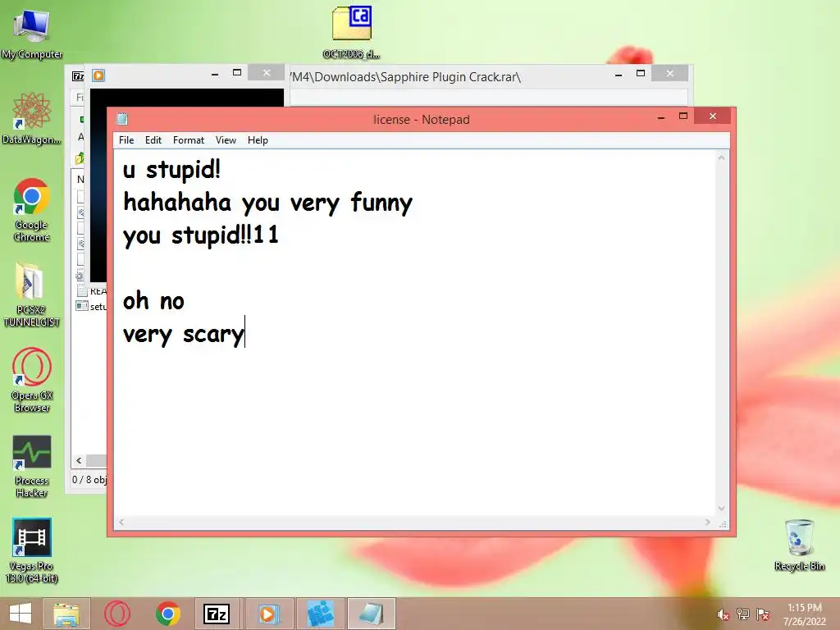Select Process Hacker desktop shortcut
840x630 pixels.
[32, 465]
